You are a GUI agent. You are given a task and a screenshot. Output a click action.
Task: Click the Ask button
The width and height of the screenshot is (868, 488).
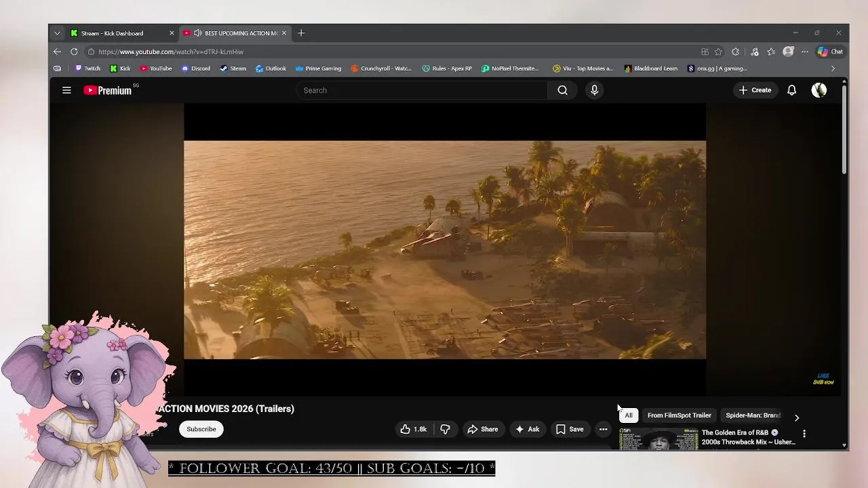coord(528,429)
